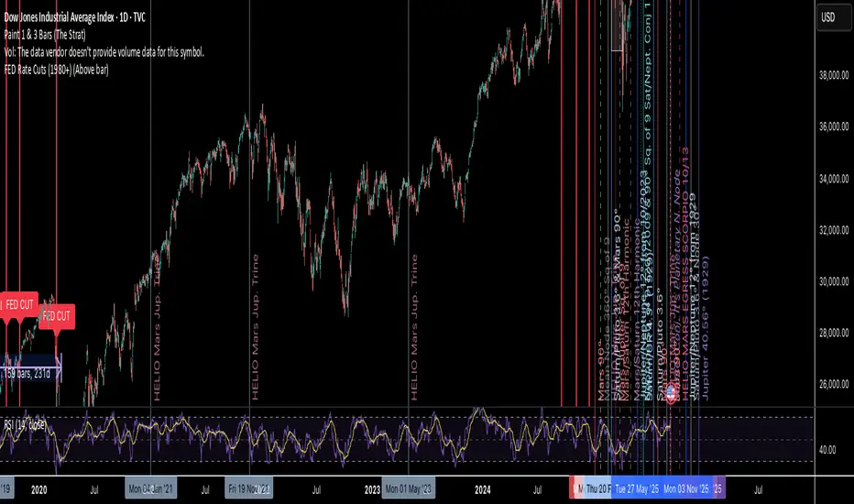Viewport: 854px width, 504px height.
Task: Click the 28,000.00 price axis label
Action: pos(834,333)
